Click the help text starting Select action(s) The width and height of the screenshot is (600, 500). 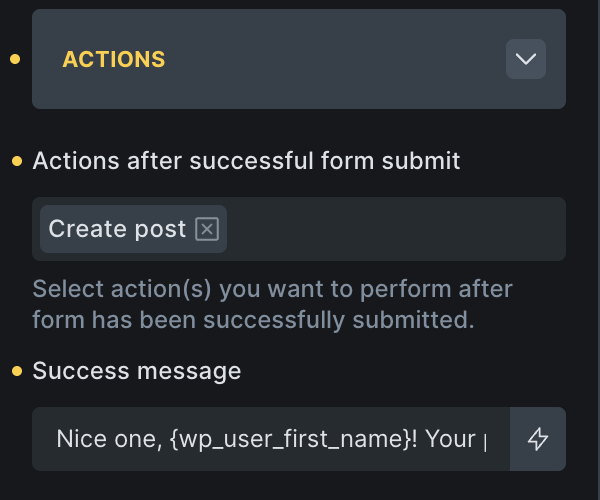272,290
